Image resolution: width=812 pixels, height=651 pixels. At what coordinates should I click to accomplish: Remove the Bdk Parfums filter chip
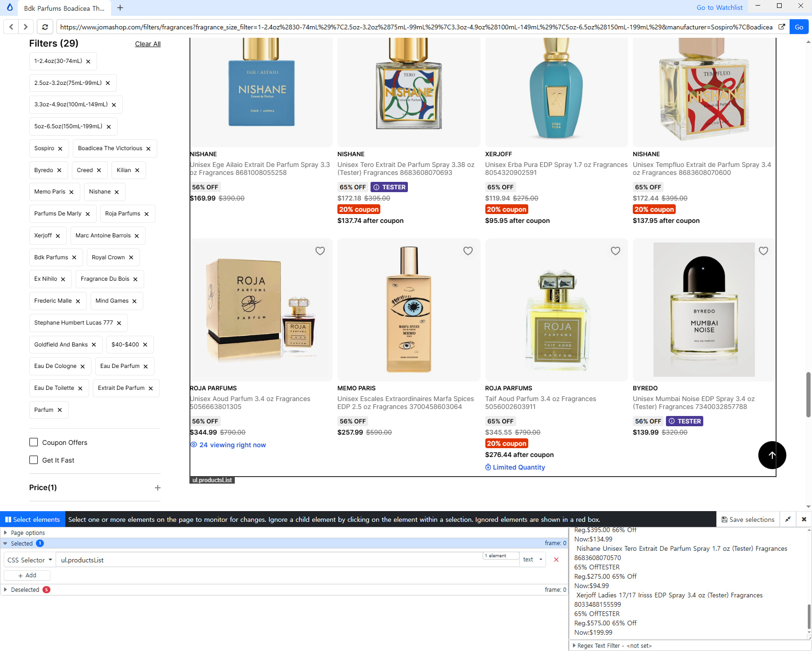click(74, 258)
